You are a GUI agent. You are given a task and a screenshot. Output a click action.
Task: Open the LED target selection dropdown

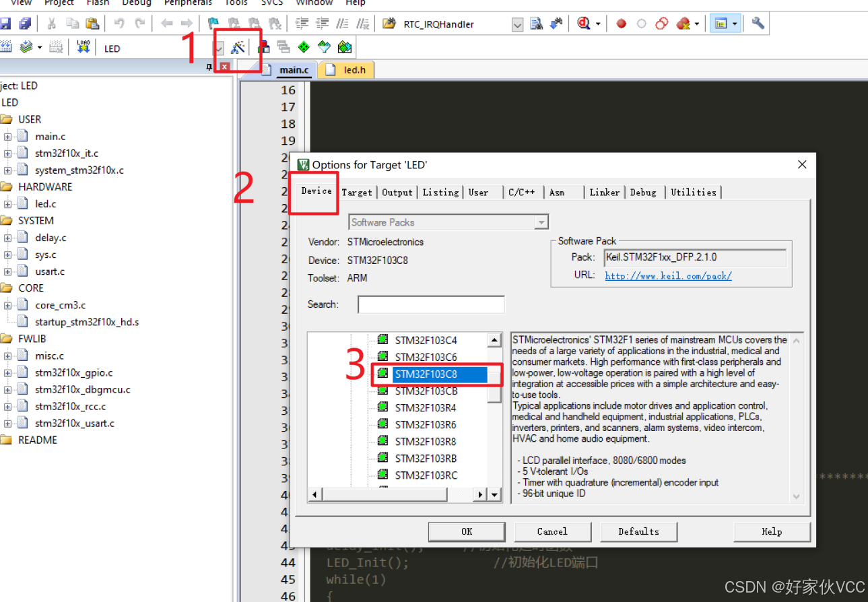click(x=218, y=48)
